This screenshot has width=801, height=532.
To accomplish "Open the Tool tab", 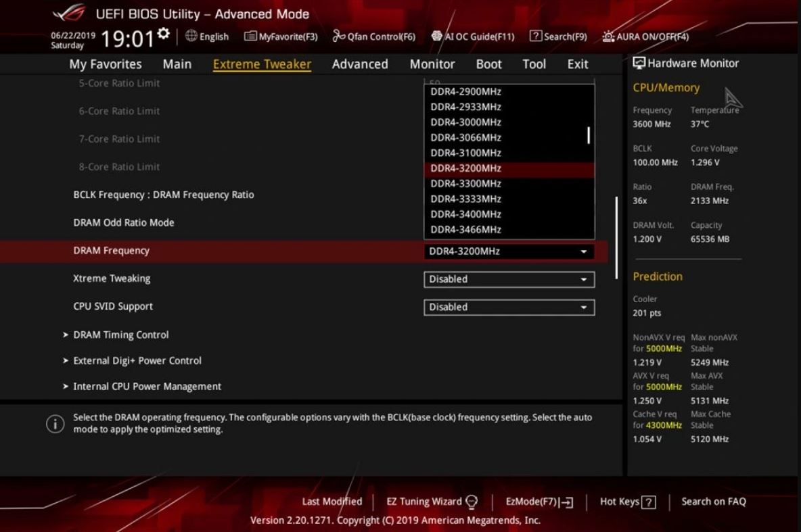I will tap(534, 64).
